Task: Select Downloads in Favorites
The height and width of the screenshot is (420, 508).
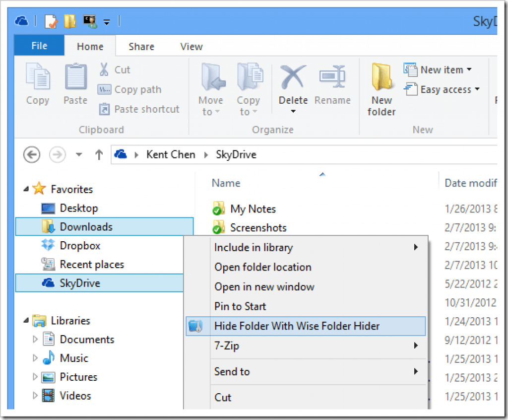Action: click(104, 226)
